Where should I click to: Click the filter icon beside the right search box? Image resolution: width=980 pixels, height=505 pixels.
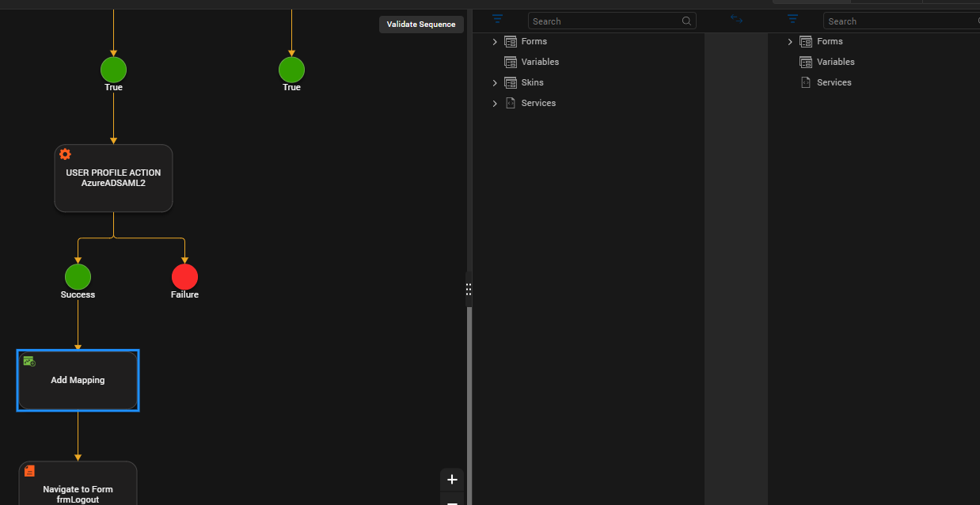(792, 19)
